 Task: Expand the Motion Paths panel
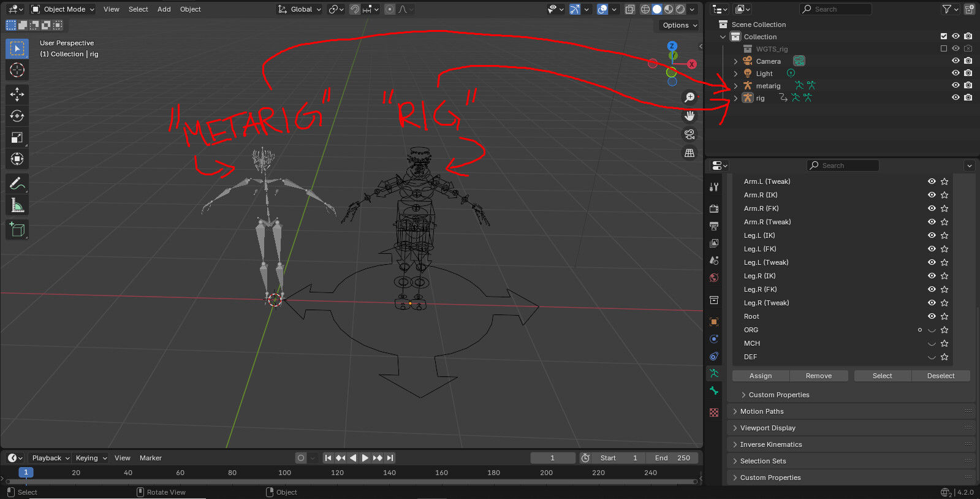[x=851, y=411]
